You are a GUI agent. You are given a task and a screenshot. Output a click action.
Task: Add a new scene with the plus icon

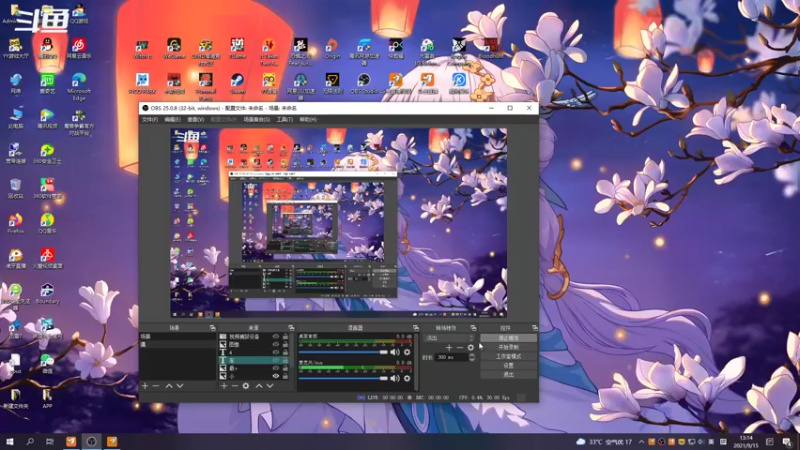pyautogui.click(x=145, y=386)
